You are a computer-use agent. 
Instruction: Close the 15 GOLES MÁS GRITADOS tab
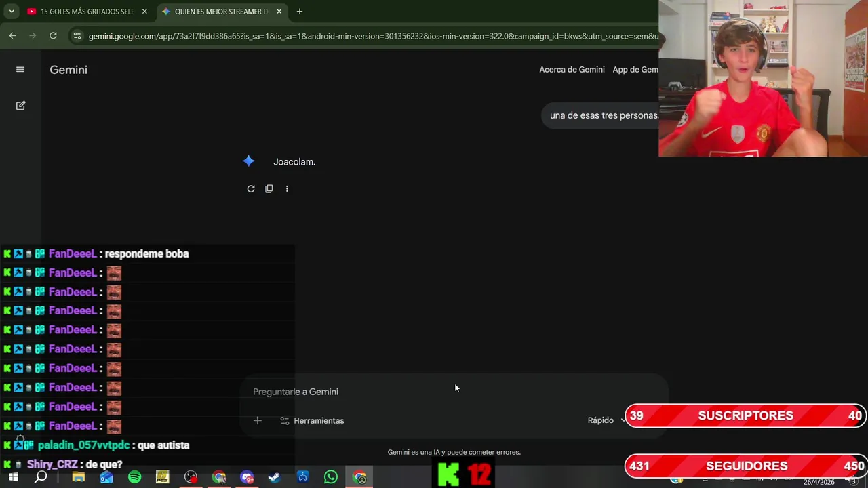point(144,12)
